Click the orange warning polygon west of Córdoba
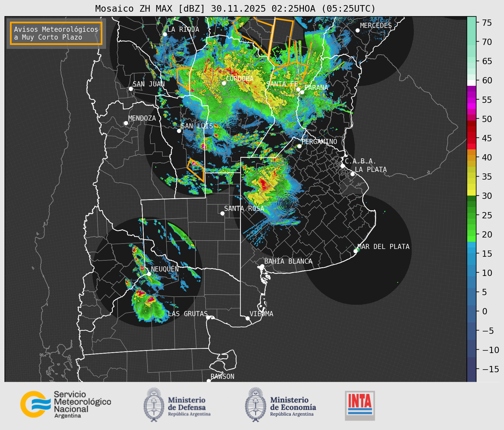504x430 pixels. [184, 79]
